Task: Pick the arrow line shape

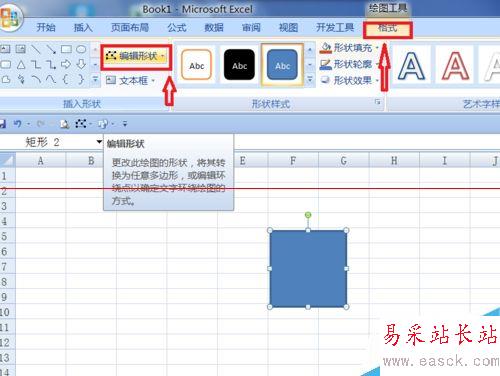Action: 51,49
